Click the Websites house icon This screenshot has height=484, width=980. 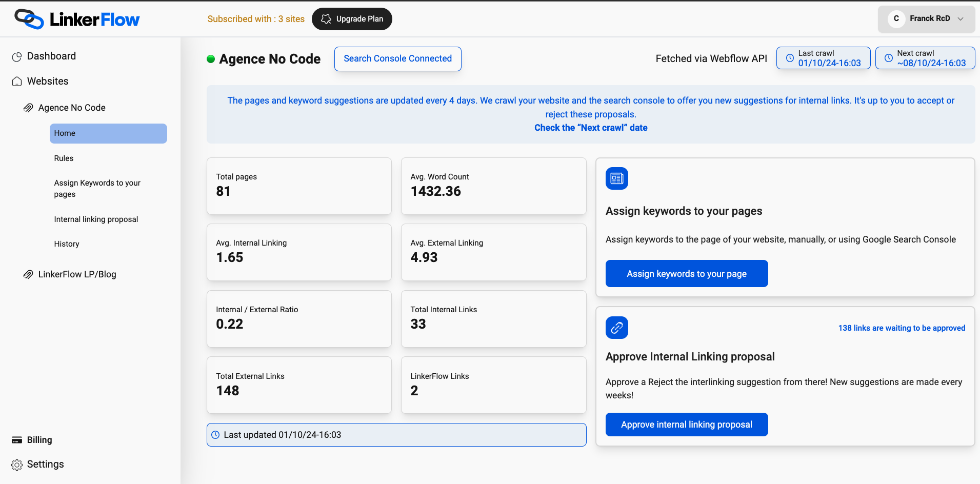tap(17, 82)
